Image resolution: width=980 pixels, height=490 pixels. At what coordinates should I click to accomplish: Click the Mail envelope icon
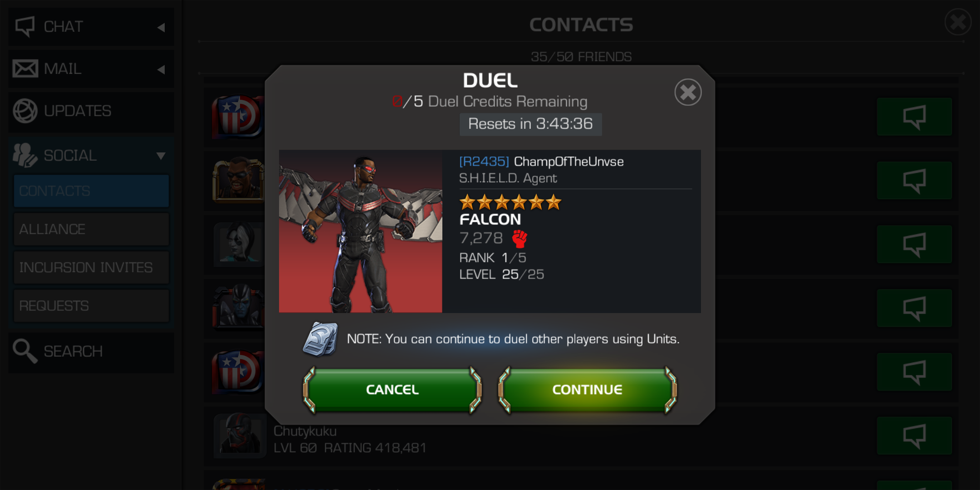pyautogui.click(x=25, y=69)
